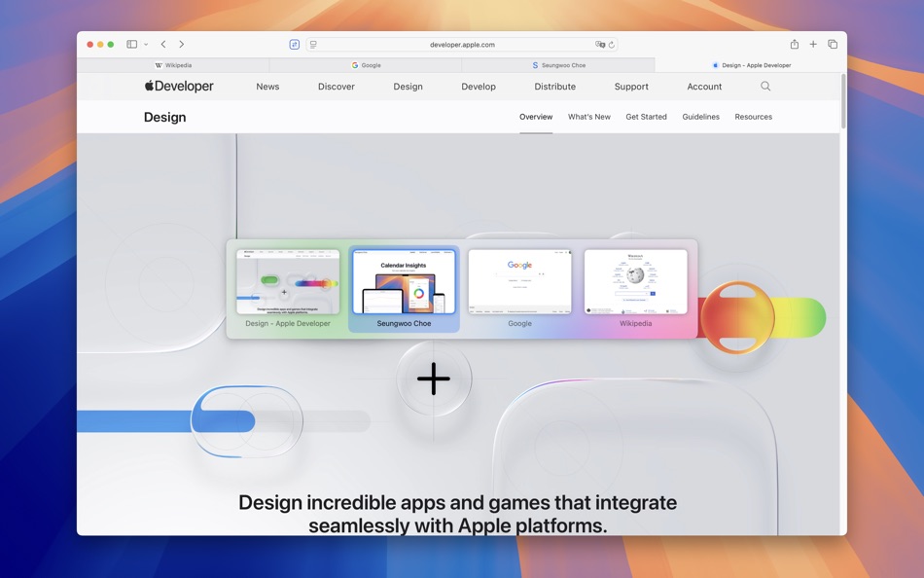The image size is (924, 578).
Task: Open the sidebar tab group dropdown arrow
Action: pyautogui.click(x=146, y=44)
